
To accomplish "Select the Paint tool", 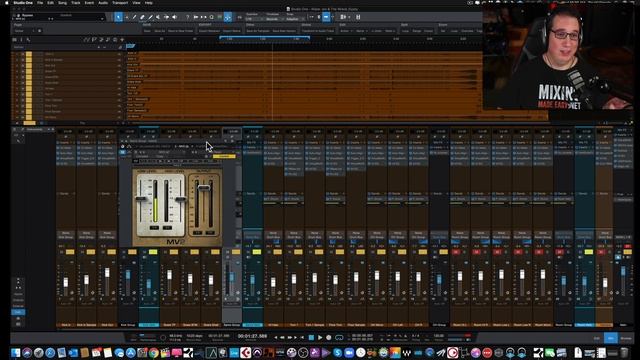I will point(150,17).
